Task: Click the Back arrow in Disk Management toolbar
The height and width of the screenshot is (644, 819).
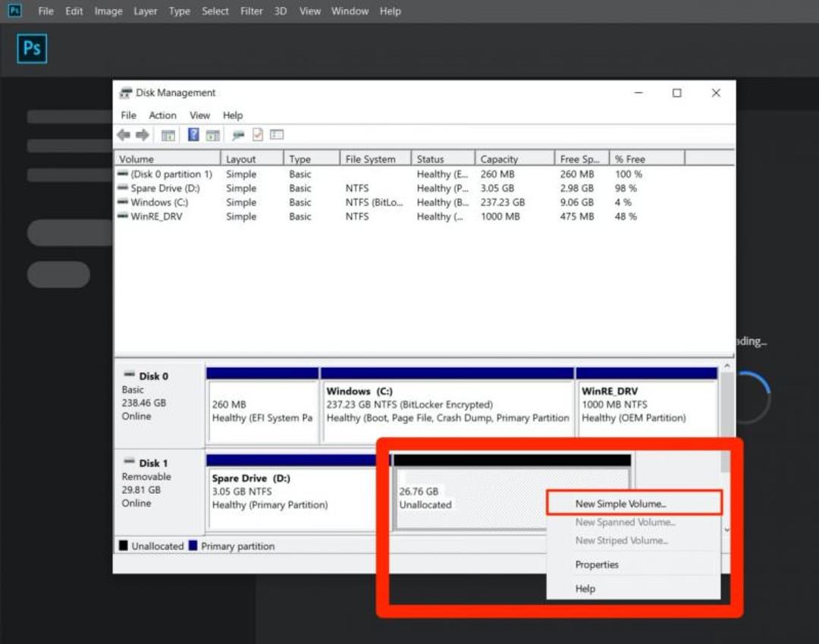Action: [x=124, y=135]
